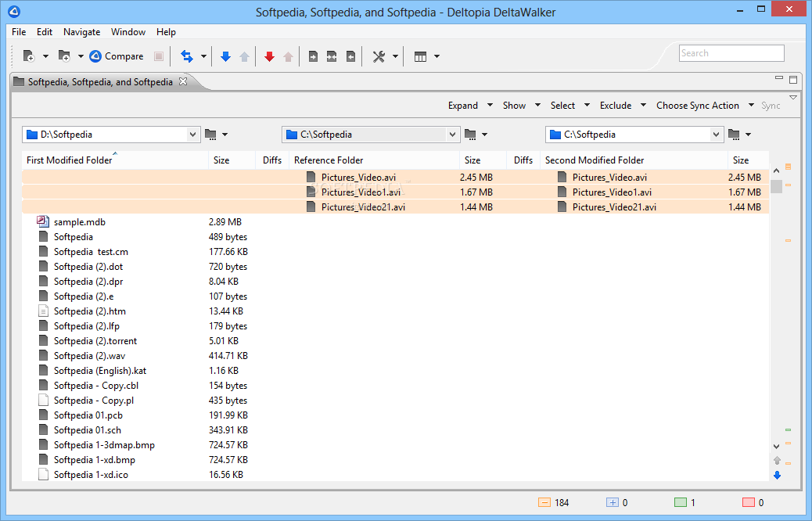Click the merge both sides document icon
This screenshot has width=812, height=521.
pyautogui.click(x=332, y=56)
